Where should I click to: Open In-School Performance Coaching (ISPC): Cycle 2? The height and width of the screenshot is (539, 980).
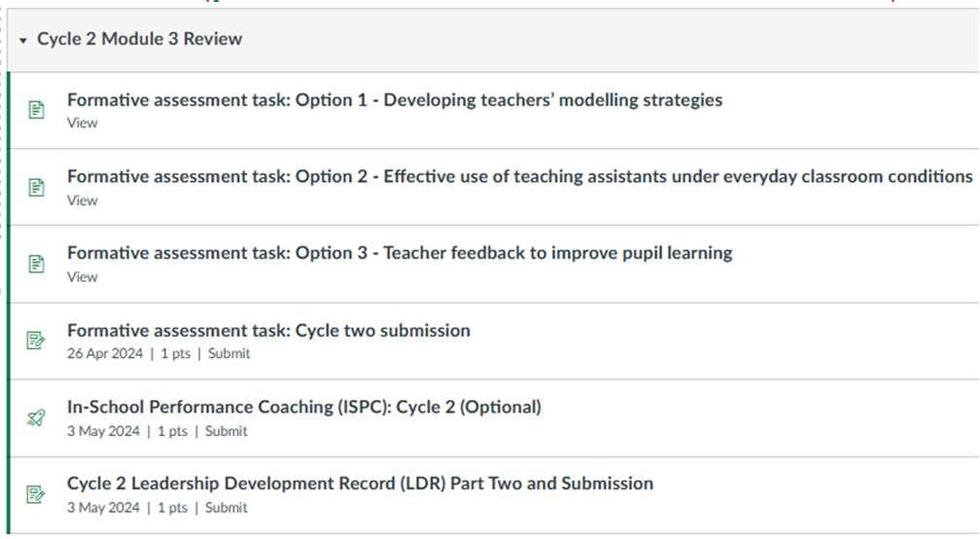coord(303,407)
